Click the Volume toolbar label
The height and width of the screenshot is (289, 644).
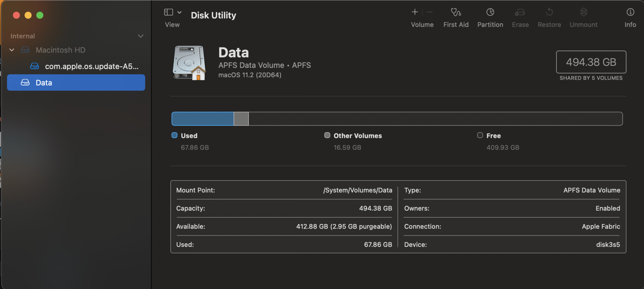(x=422, y=25)
